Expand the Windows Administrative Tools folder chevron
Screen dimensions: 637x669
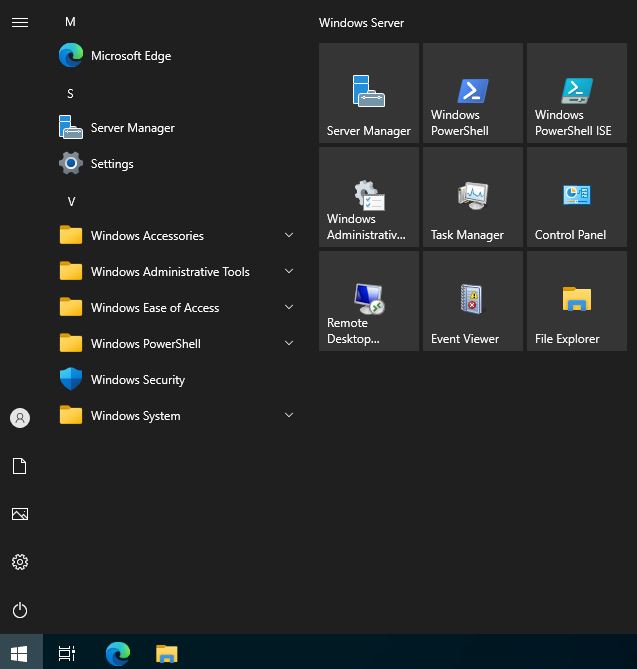pos(289,271)
